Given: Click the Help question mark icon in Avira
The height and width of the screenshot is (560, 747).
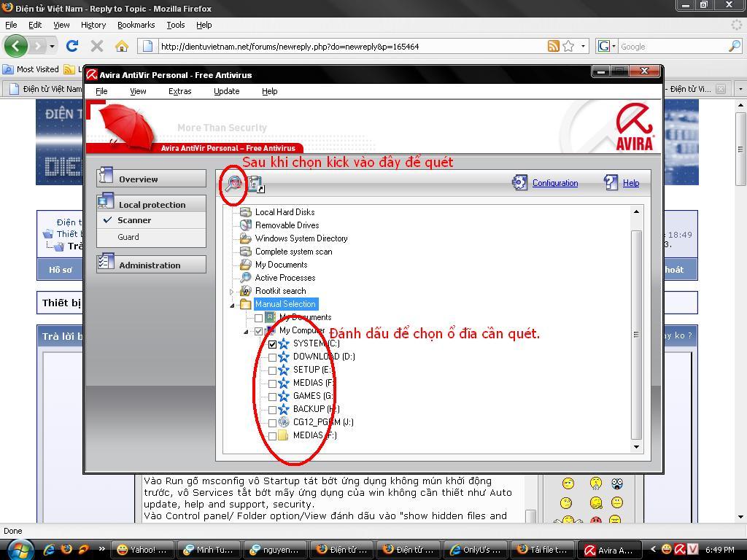Looking at the screenshot, I should (x=611, y=182).
